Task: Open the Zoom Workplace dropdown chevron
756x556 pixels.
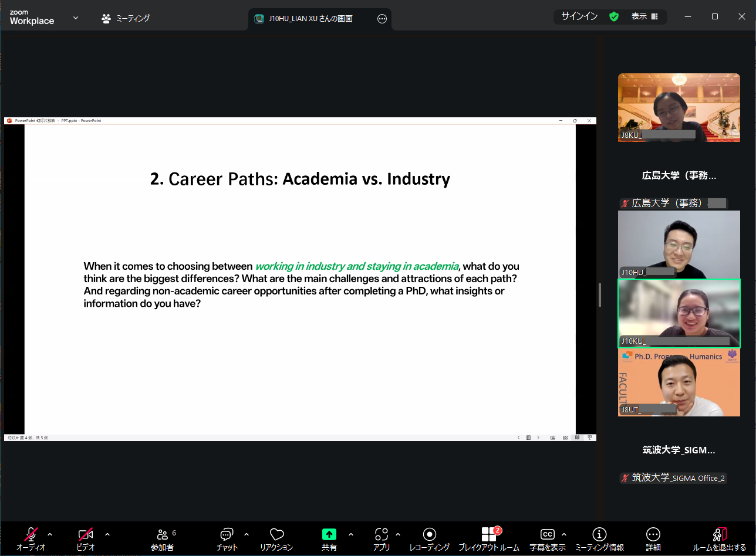Action: [76, 18]
